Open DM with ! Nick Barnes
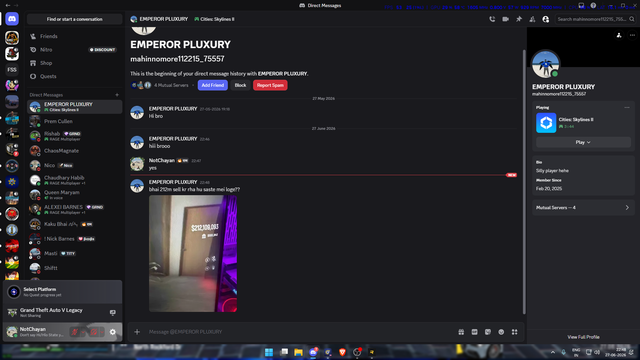The height and width of the screenshot is (360, 640). point(74,239)
